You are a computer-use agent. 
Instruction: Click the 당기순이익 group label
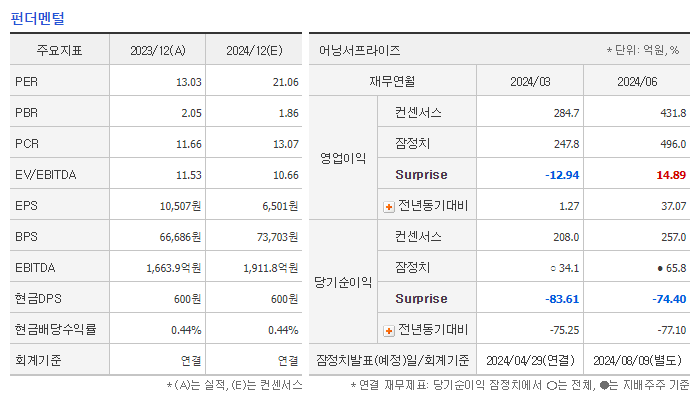pos(343,282)
